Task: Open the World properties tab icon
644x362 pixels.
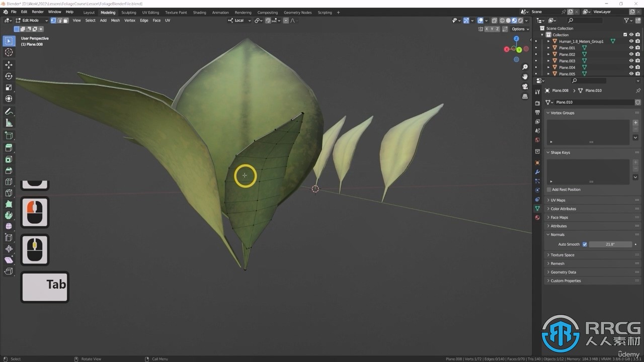Action: (x=537, y=140)
